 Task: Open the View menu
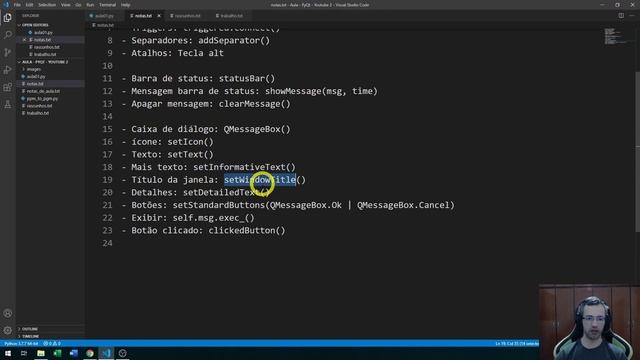pyautogui.click(x=66, y=5)
